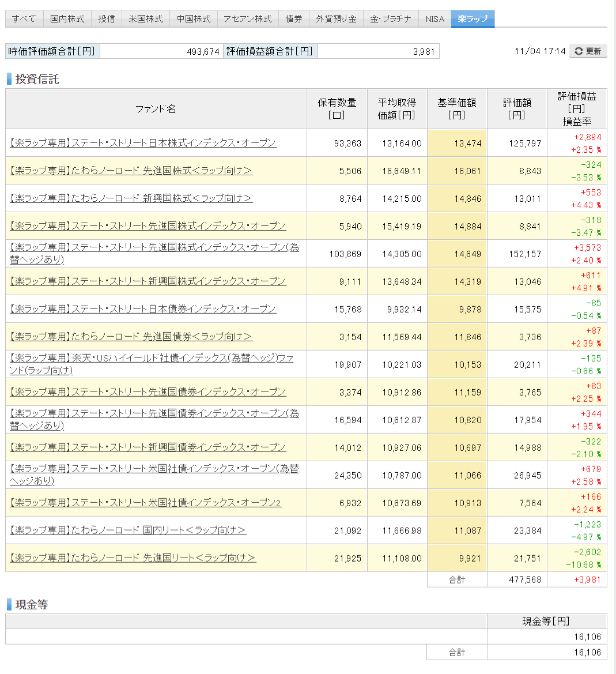Switch to the NISA tab
This screenshot has width=616, height=674.
point(434,19)
